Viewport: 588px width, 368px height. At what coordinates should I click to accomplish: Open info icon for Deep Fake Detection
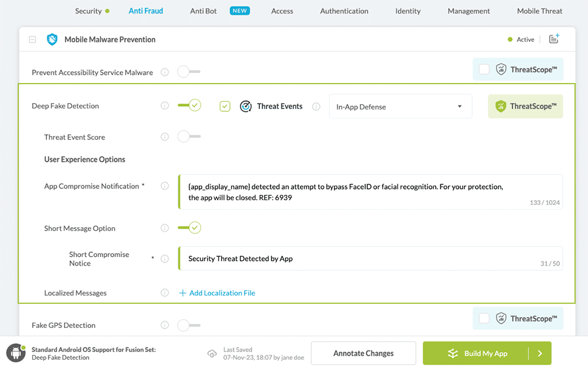coord(165,106)
